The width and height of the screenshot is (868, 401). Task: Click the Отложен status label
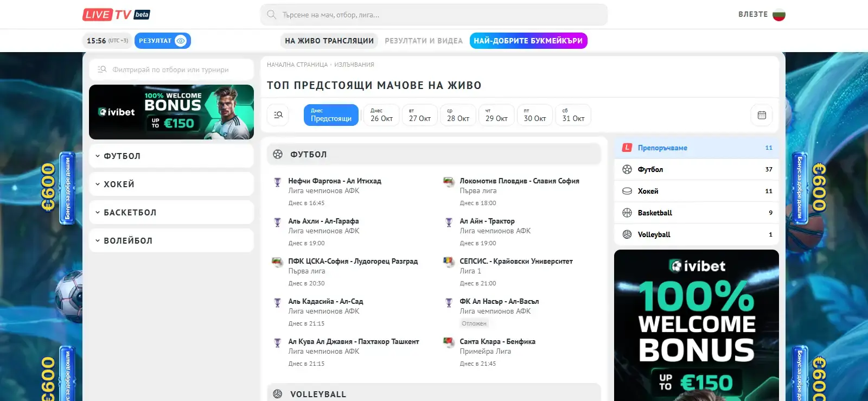click(474, 323)
